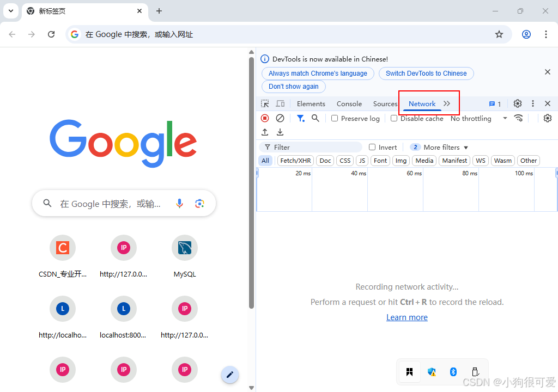Click the USB safely remove tray icon

(475, 372)
